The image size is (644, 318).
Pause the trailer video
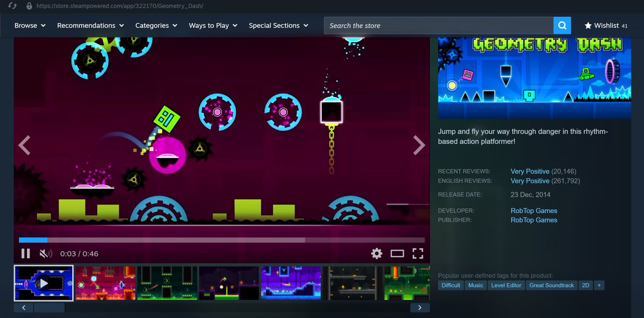tap(25, 254)
